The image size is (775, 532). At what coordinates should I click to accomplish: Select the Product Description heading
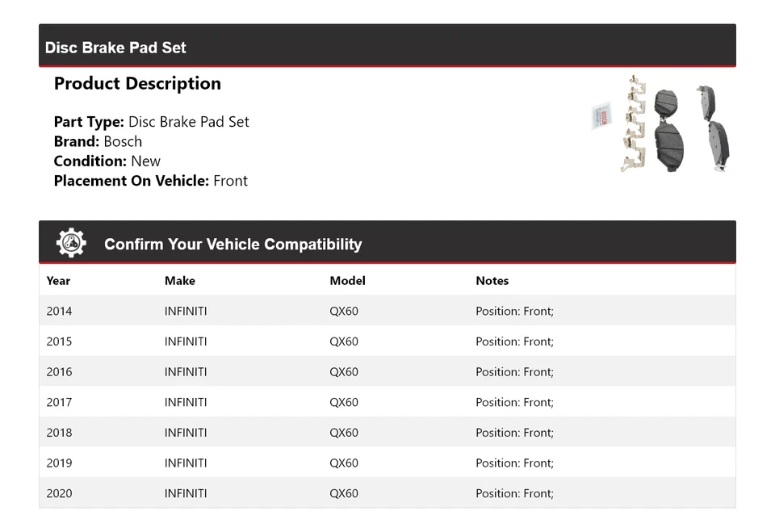(x=137, y=84)
